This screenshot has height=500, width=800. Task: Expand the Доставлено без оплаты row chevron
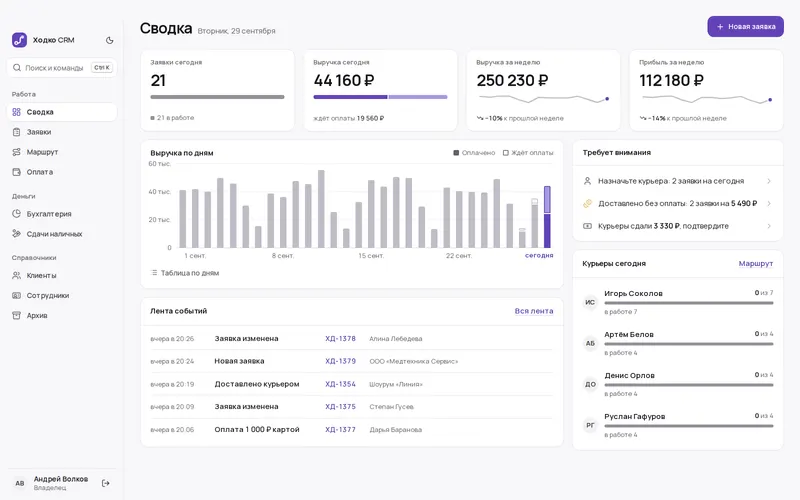pyautogui.click(x=769, y=204)
